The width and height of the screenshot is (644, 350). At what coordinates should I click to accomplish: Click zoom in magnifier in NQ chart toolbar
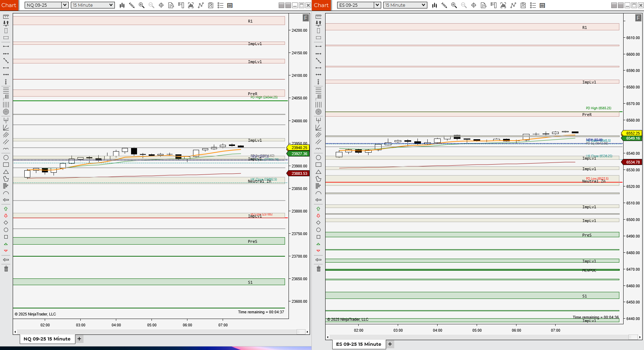[142, 5]
